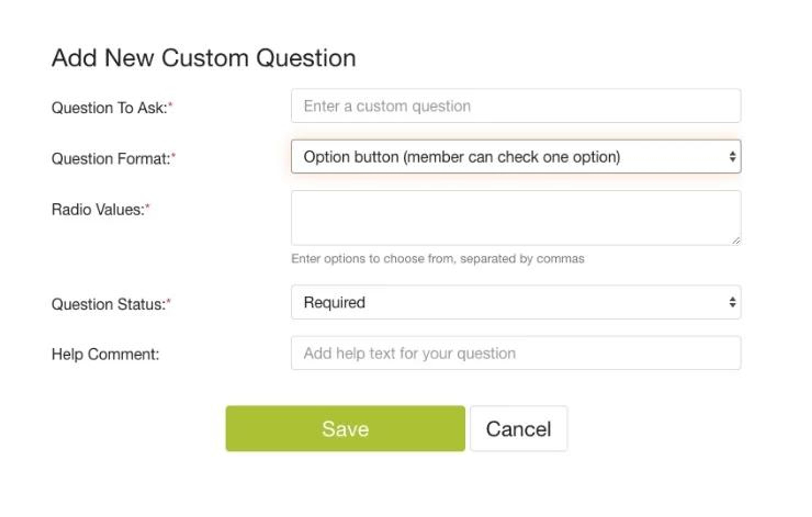This screenshot has width=812, height=517.
Task: Click the Cancel button
Action: tap(518, 429)
